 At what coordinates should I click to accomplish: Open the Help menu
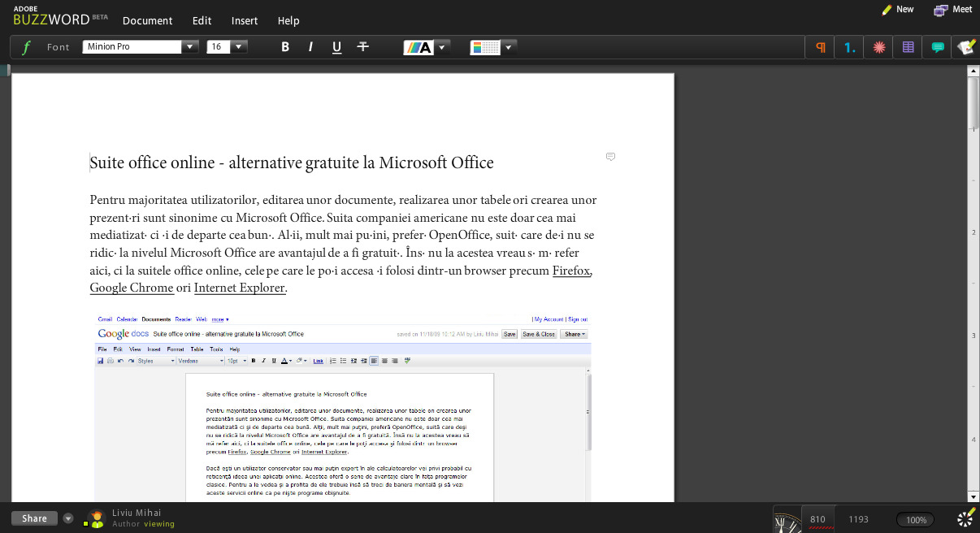point(288,20)
